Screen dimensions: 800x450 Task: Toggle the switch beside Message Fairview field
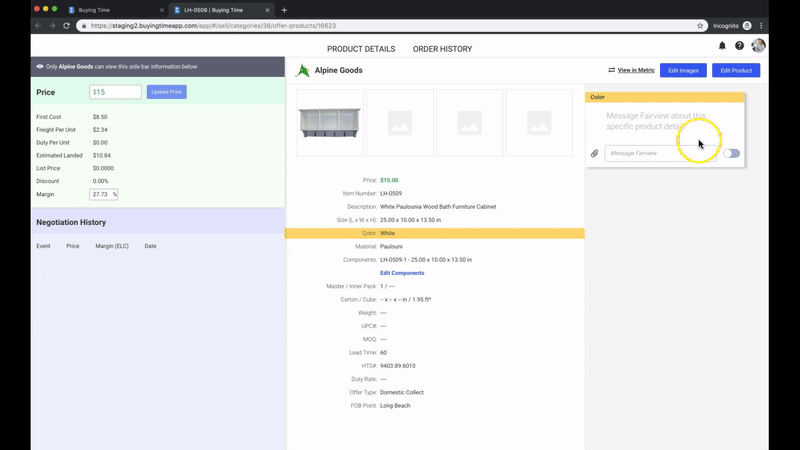(x=732, y=153)
